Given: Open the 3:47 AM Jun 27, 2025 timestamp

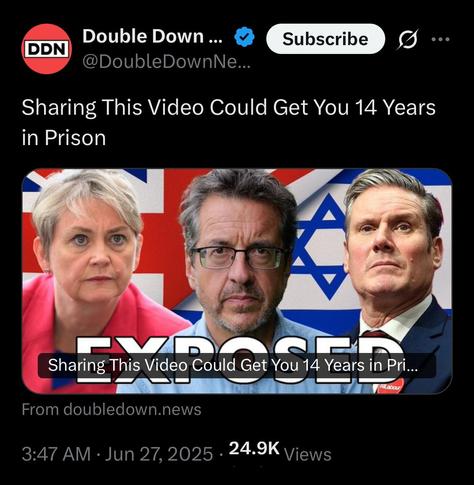Looking at the screenshot, I should pyautogui.click(x=117, y=454).
